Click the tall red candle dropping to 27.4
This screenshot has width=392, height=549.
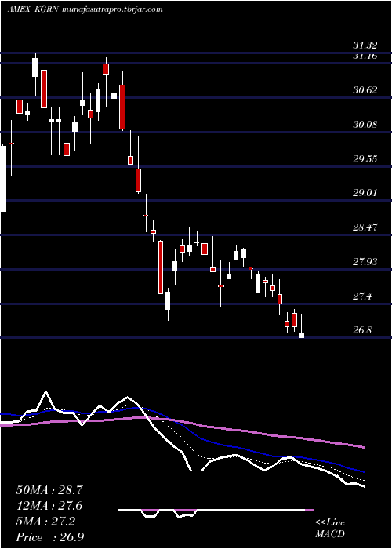point(161,267)
